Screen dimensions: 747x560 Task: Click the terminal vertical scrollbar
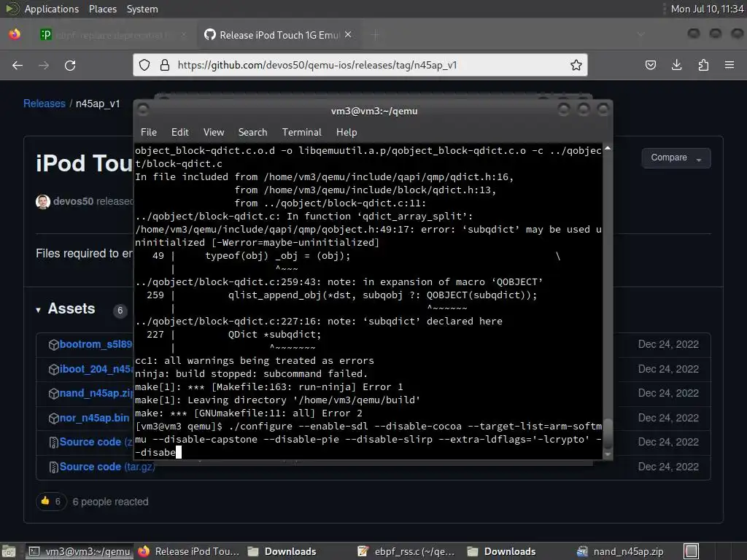pos(608,301)
